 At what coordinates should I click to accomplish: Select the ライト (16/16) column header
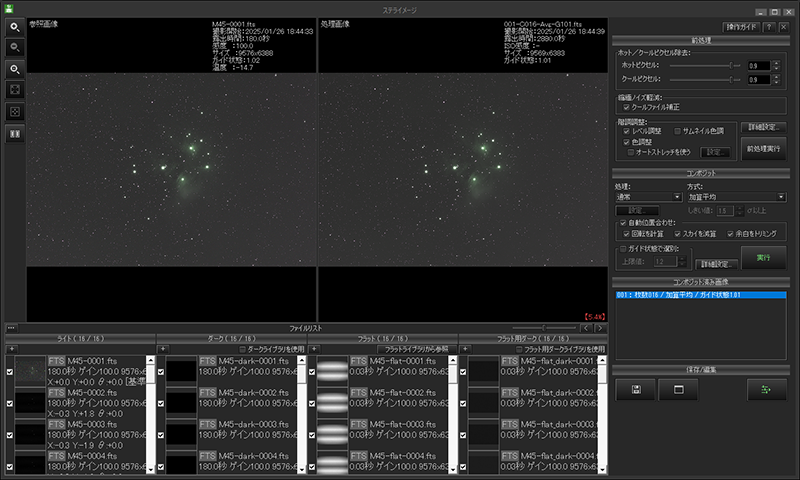click(81, 339)
